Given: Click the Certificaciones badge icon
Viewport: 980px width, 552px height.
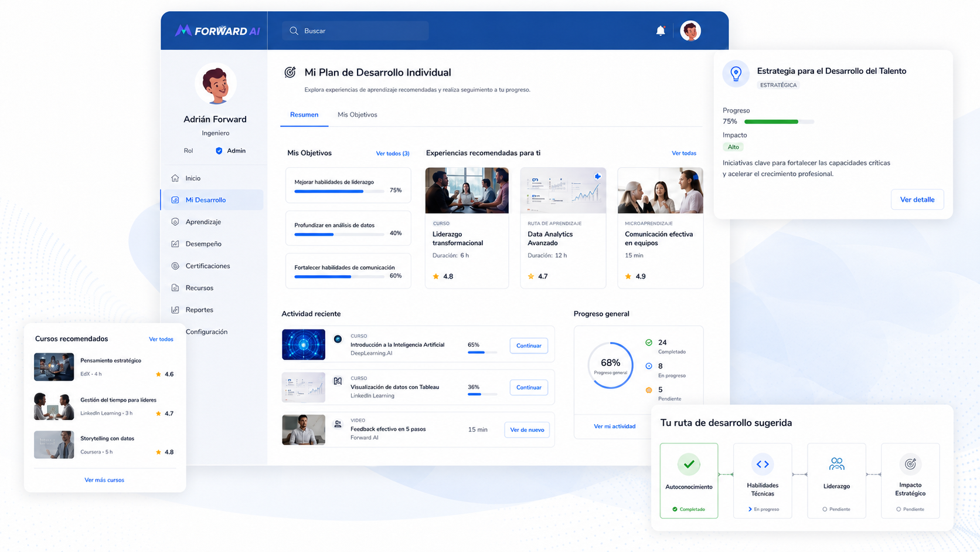Looking at the screenshot, I should point(175,266).
